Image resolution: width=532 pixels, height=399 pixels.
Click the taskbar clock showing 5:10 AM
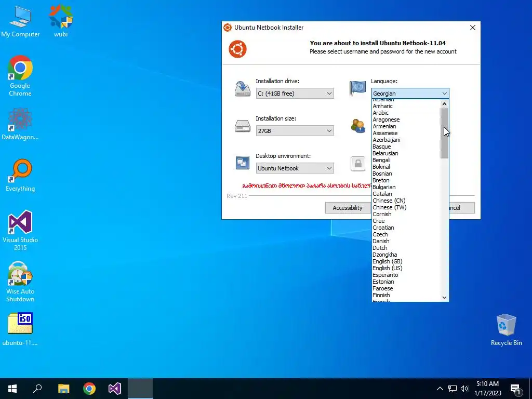(487, 389)
